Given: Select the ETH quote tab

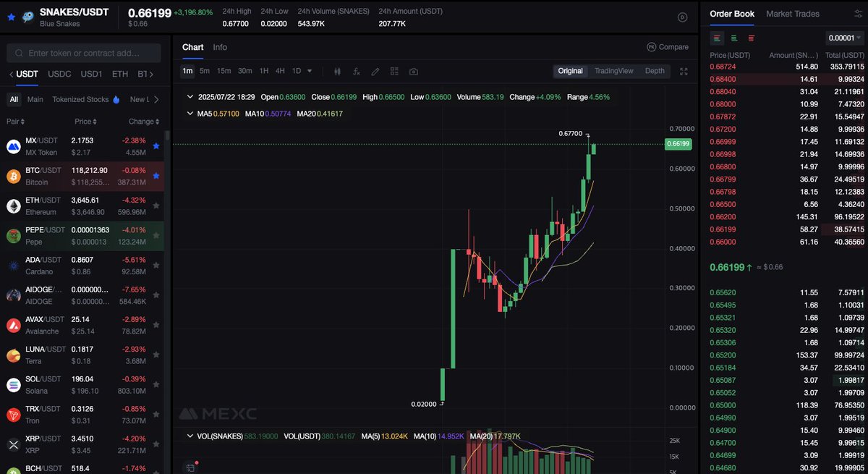Looking at the screenshot, I should tap(120, 74).
